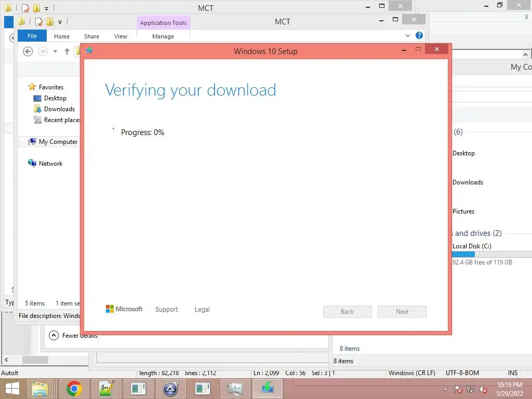Click Windows 10 Setup taskbar button
The height and width of the screenshot is (399, 532).
coord(268,389)
